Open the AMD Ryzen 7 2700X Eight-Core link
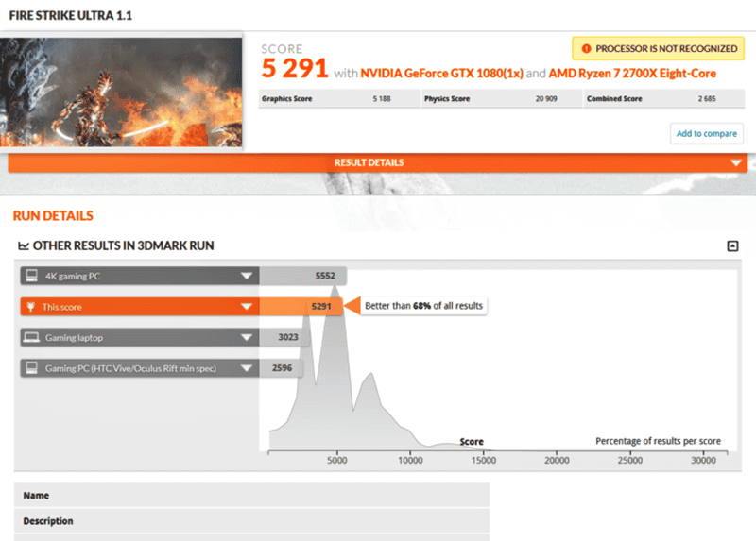Image resolution: width=756 pixels, height=541 pixels. click(632, 74)
